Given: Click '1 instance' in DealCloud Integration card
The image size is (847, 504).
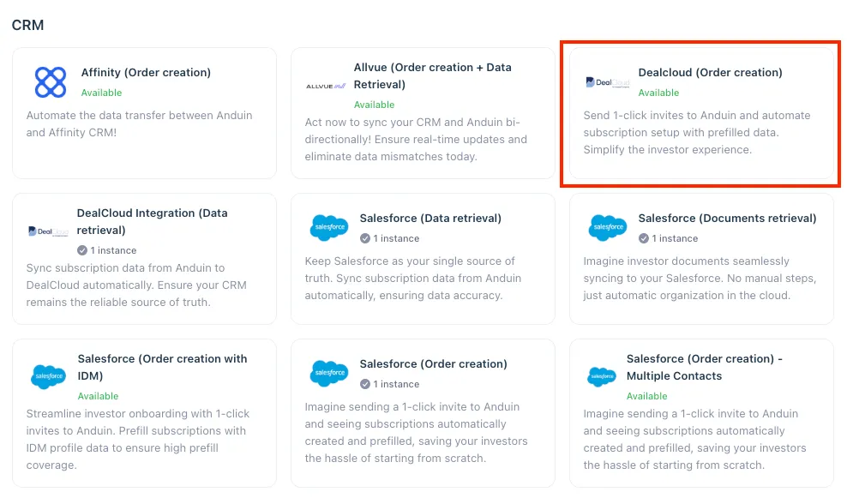Looking at the screenshot, I should (113, 250).
